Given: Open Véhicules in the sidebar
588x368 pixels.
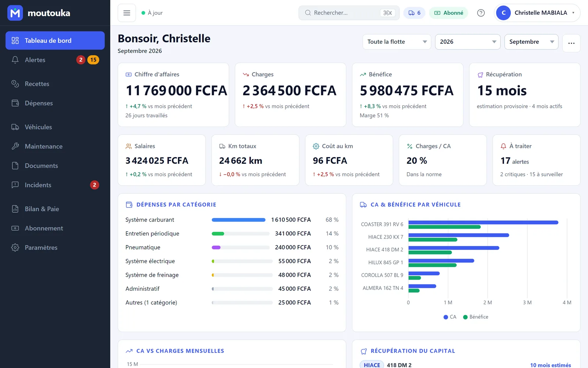Looking at the screenshot, I should 55,127.
